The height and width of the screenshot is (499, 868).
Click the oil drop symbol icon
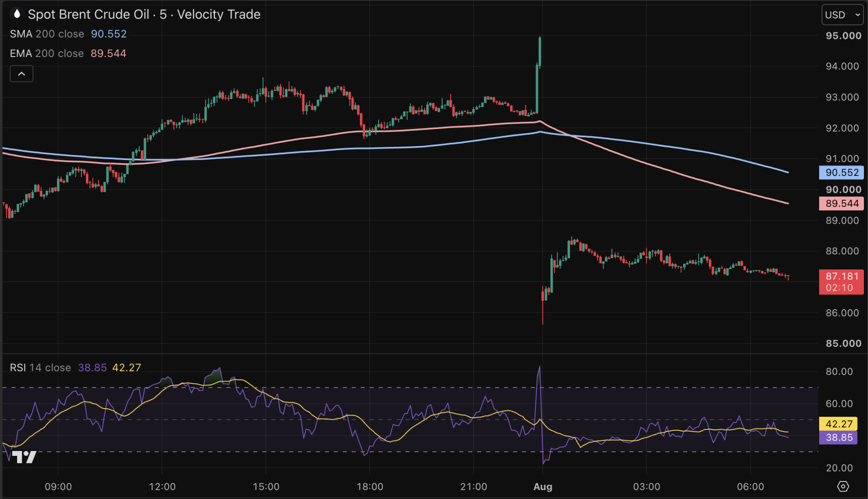pyautogui.click(x=17, y=14)
